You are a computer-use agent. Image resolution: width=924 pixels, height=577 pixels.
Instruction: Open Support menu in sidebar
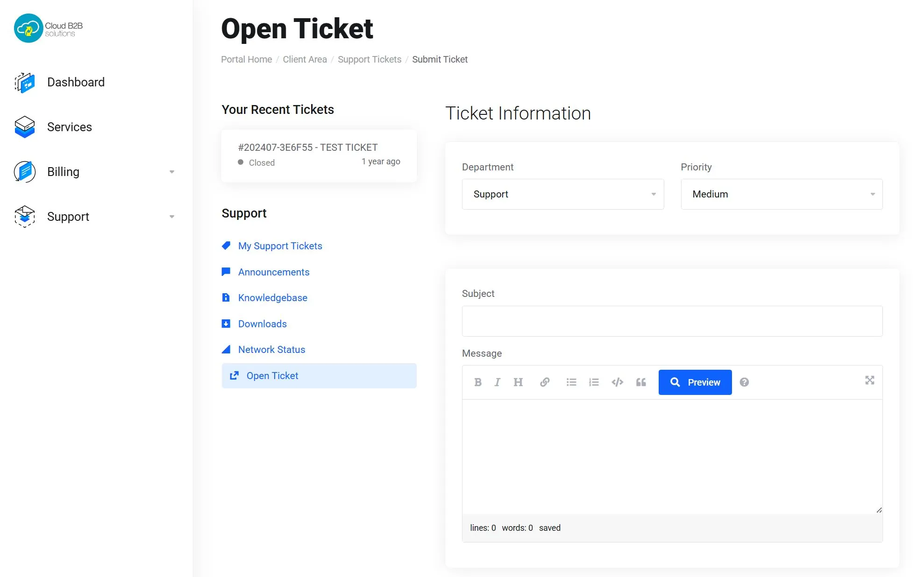pyautogui.click(x=68, y=217)
